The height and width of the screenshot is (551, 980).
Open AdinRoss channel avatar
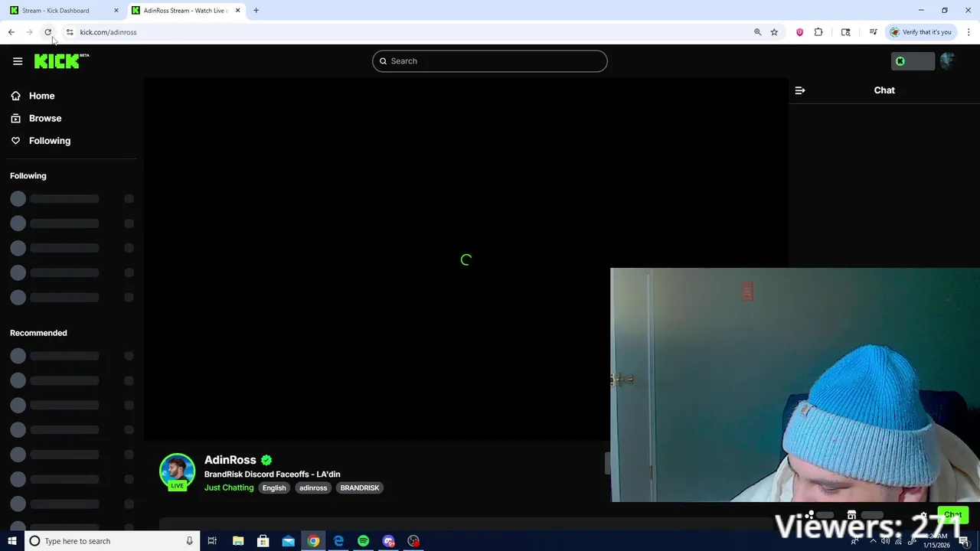click(177, 471)
